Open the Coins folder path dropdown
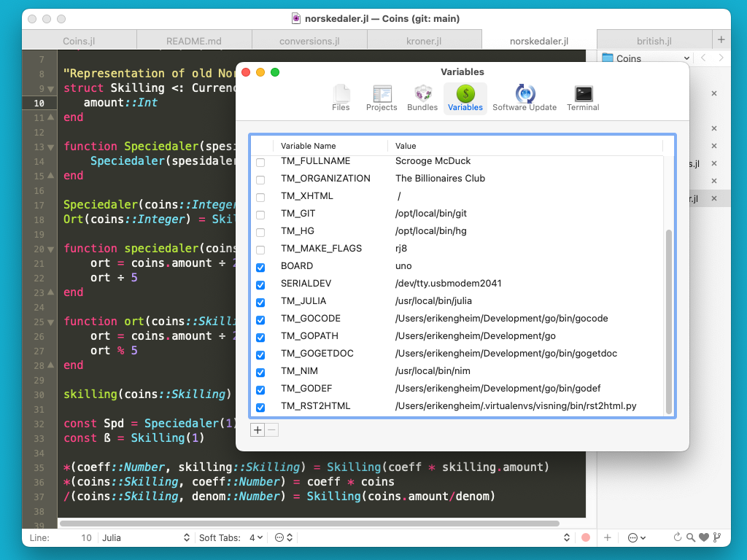 646,58
